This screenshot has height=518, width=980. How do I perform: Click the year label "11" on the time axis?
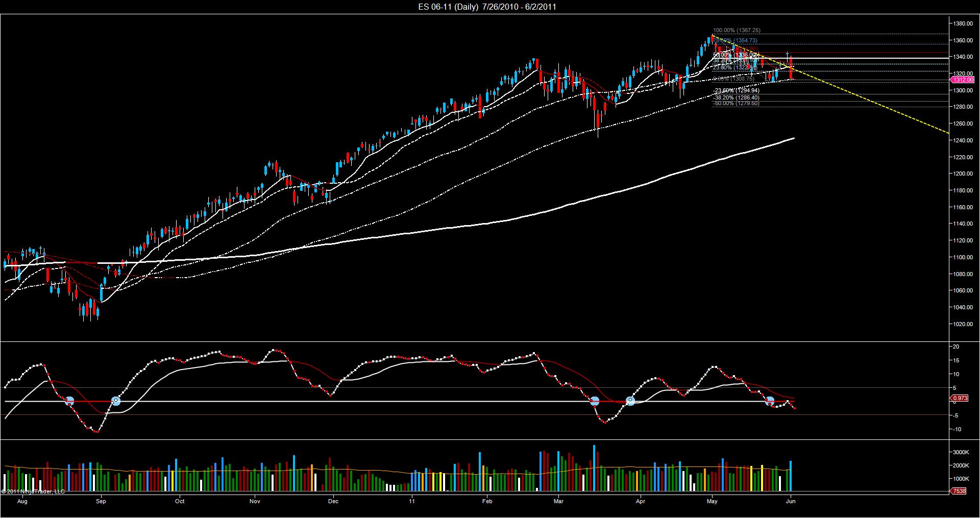[x=412, y=502]
